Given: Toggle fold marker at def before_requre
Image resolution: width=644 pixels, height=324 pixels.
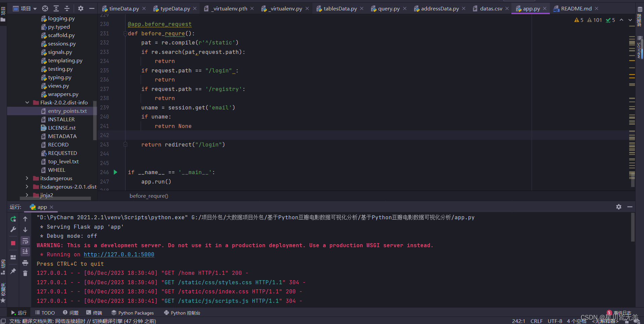Looking at the screenshot, I should 125,33.
